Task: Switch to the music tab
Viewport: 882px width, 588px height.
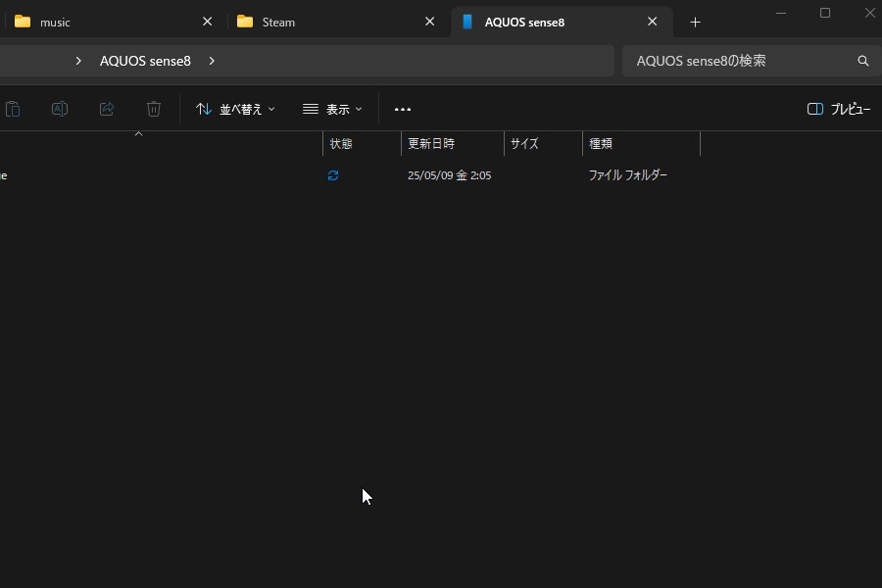Action: 113,22
